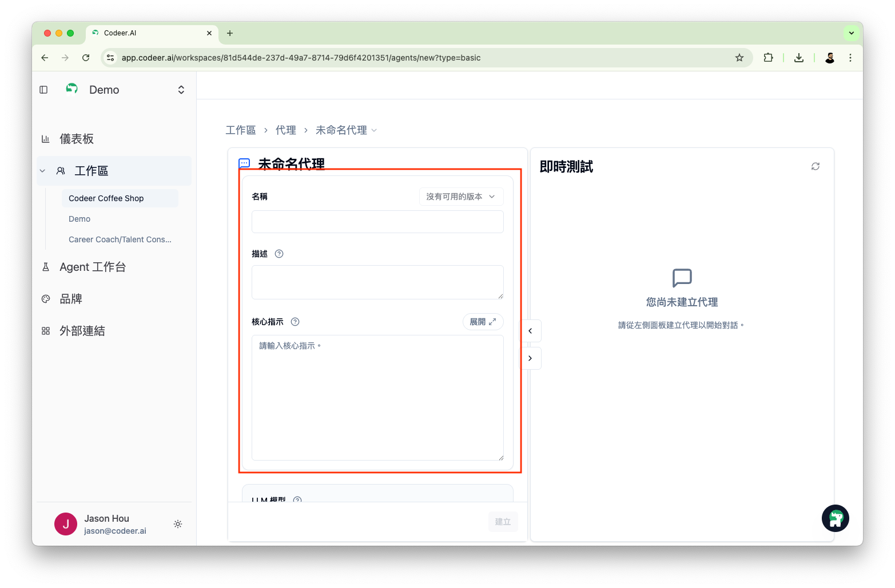The image size is (895, 588).
Task: Expand the panel with right chevron
Action: (530, 358)
